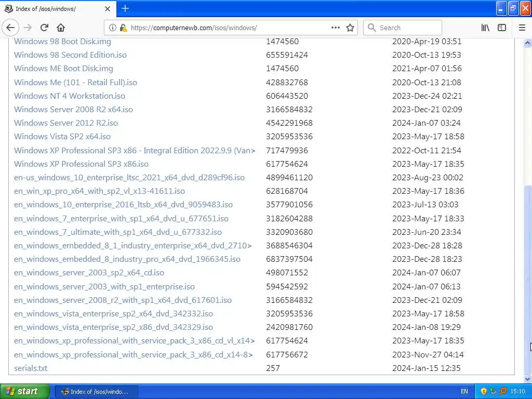The width and height of the screenshot is (532, 399).
Task: Download Windows Server 2008 R2 x64.iso
Action: 73,110
